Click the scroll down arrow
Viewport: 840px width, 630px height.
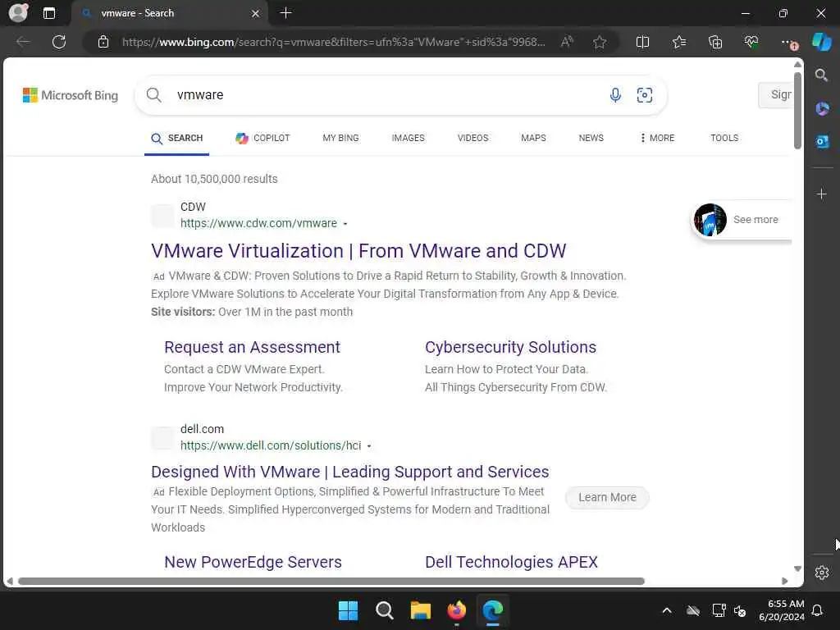click(797, 569)
